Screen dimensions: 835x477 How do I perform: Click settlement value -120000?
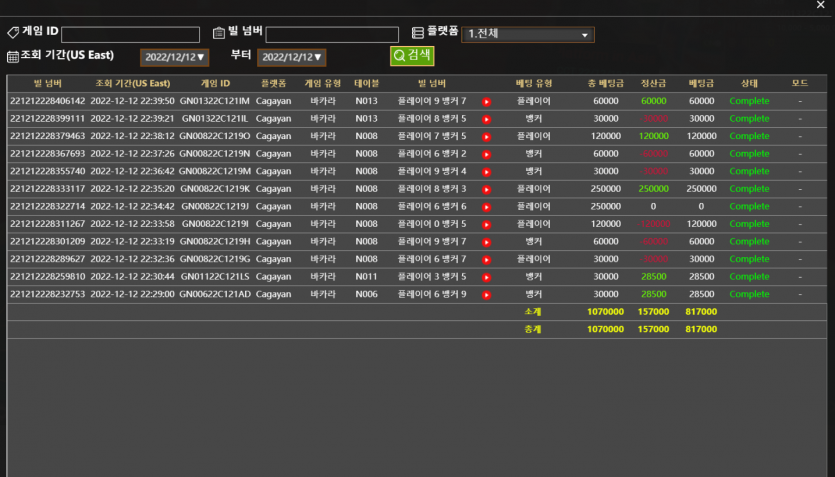tap(653, 224)
